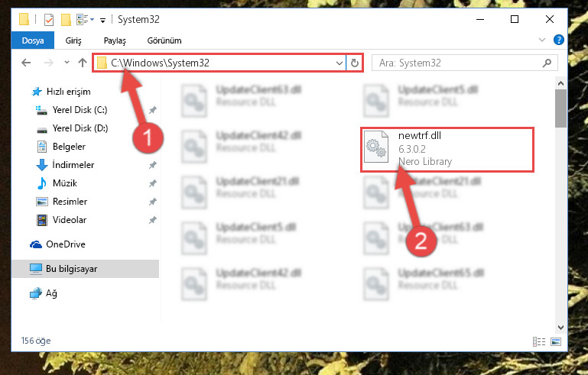Open the Help question mark icon
The height and width of the screenshot is (375, 588).
click(559, 40)
